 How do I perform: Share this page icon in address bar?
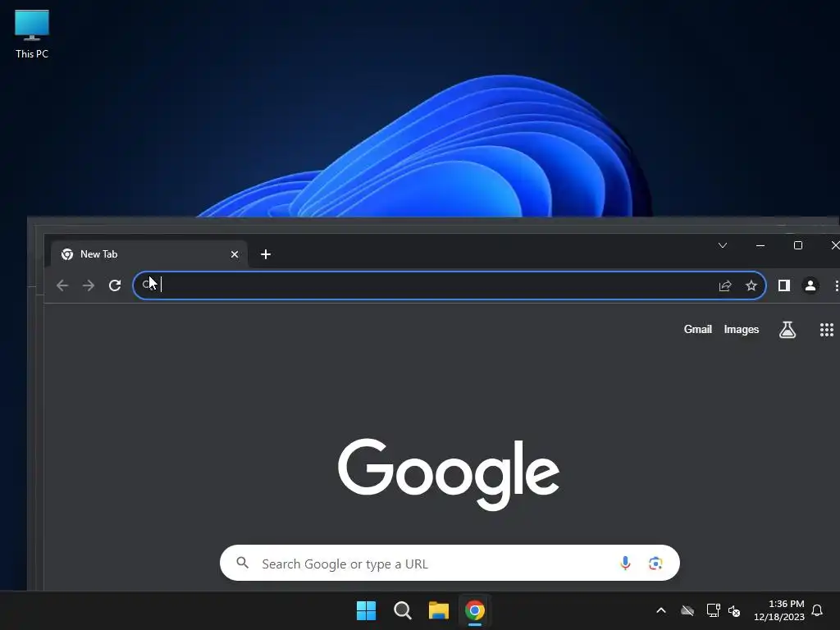[x=725, y=285]
